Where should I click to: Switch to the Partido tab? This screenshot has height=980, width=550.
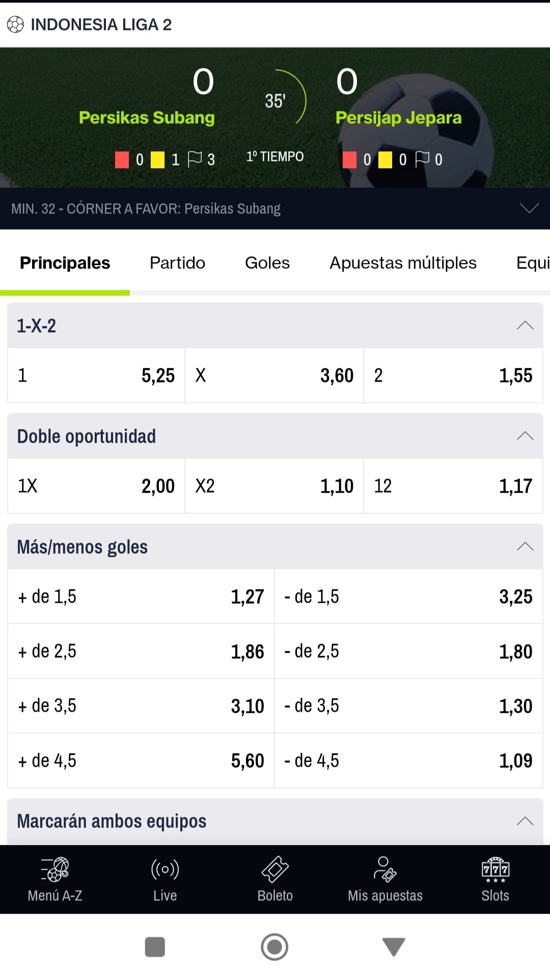(x=177, y=263)
